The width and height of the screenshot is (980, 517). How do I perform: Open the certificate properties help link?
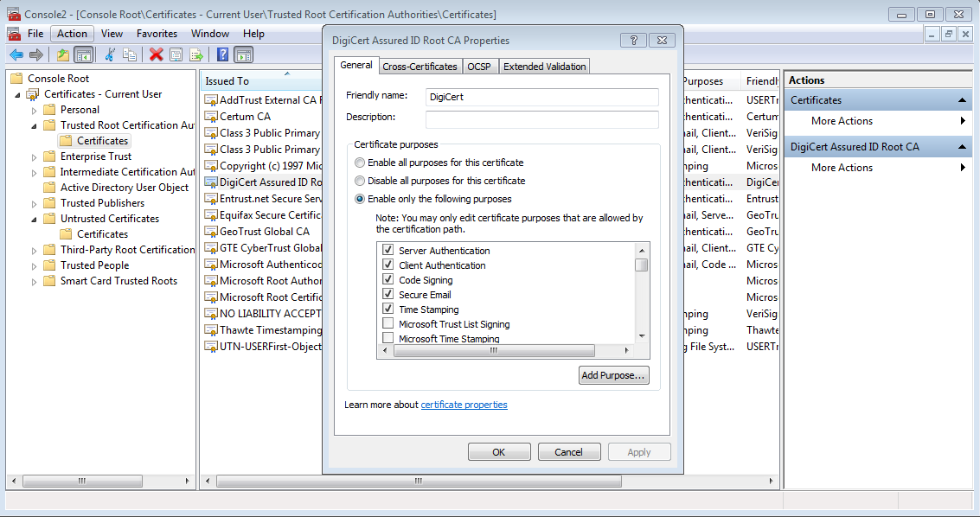(x=464, y=405)
